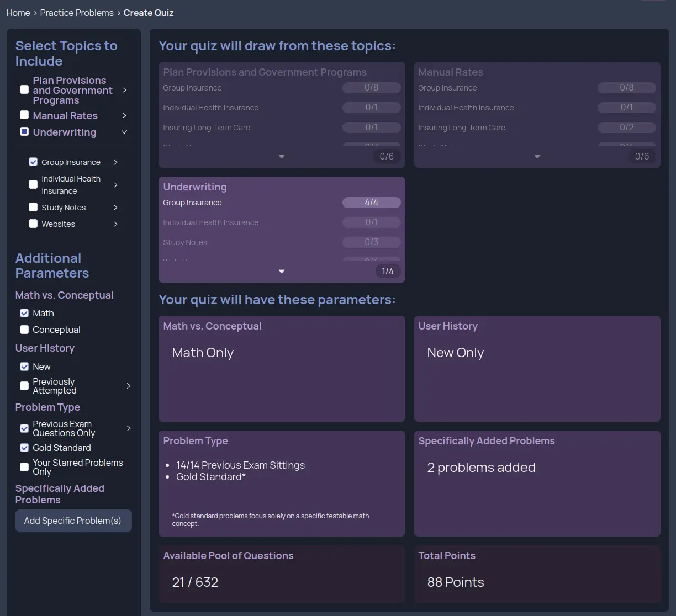The width and height of the screenshot is (676, 616).
Task: Uncheck the Underwriting topic checkbox
Action: pyautogui.click(x=24, y=131)
